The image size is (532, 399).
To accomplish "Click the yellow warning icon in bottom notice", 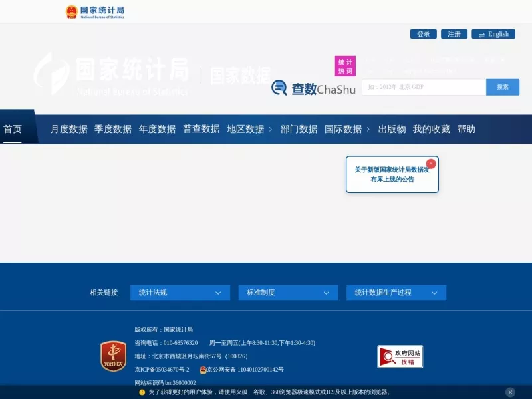I will pyautogui.click(x=142, y=392).
